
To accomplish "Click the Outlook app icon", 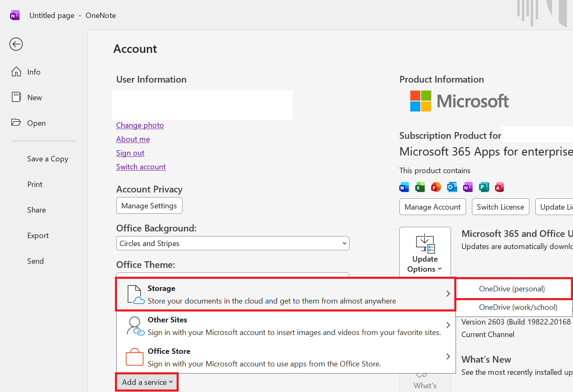I will pos(452,187).
